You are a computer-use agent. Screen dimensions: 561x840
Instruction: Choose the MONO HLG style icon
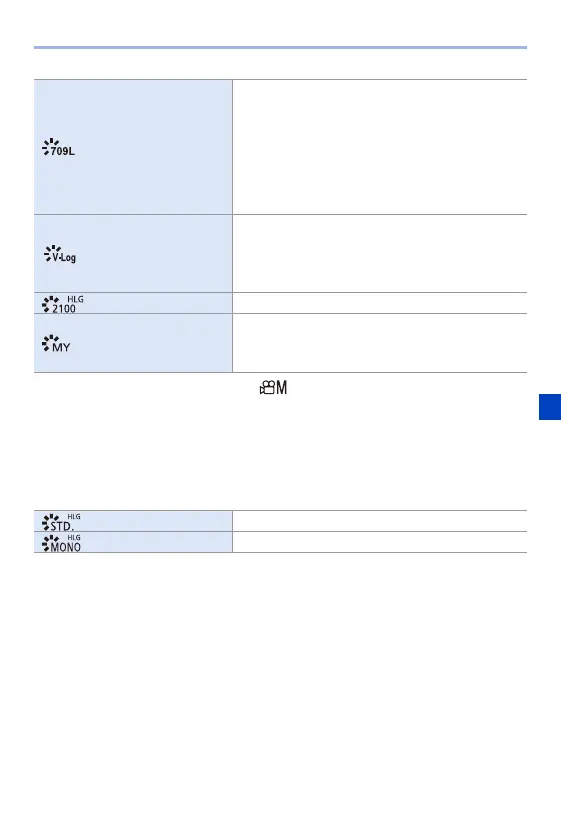[x=61, y=543]
